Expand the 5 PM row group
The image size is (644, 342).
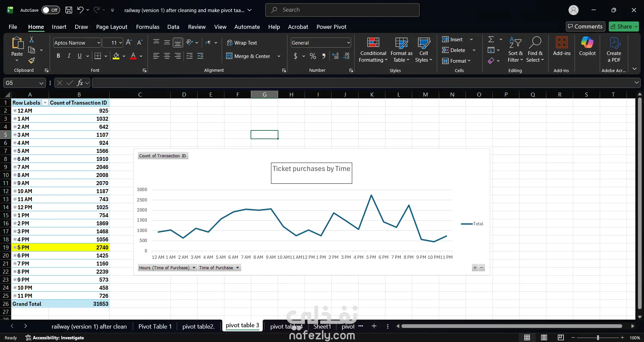(x=15, y=247)
